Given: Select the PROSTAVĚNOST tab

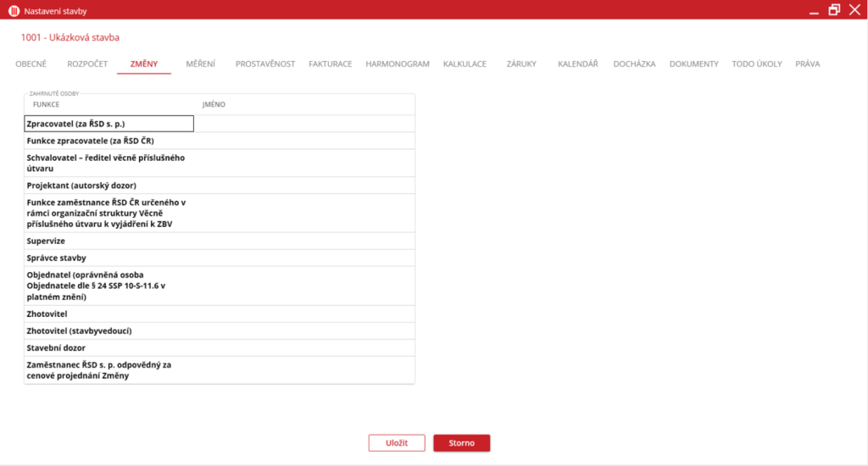Looking at the screenshot, I should click(x=265, y=64).
